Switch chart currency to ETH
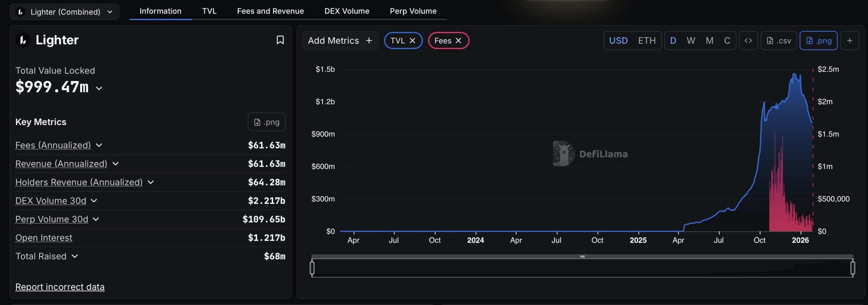868x305 pixels. (x=647, y=41)
